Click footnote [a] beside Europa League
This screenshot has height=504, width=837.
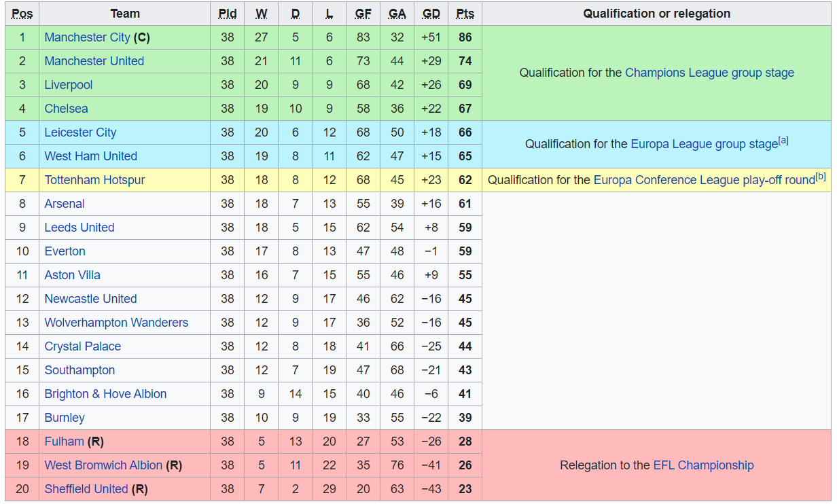(783, 141)
